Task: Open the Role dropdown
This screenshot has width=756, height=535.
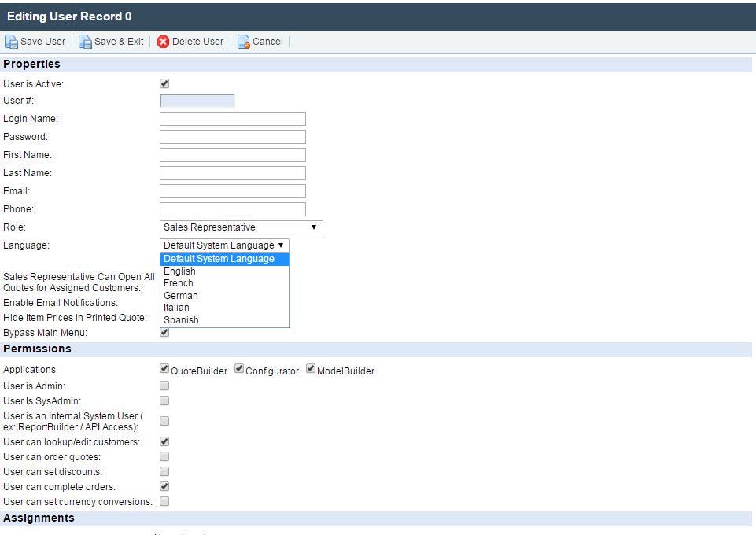Action: pos(238,227)
